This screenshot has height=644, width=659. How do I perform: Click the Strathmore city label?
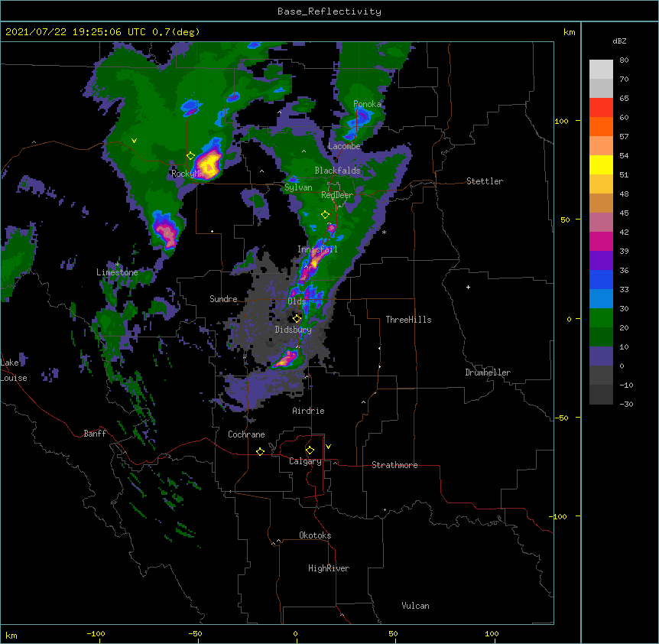(x=394, y=465)
